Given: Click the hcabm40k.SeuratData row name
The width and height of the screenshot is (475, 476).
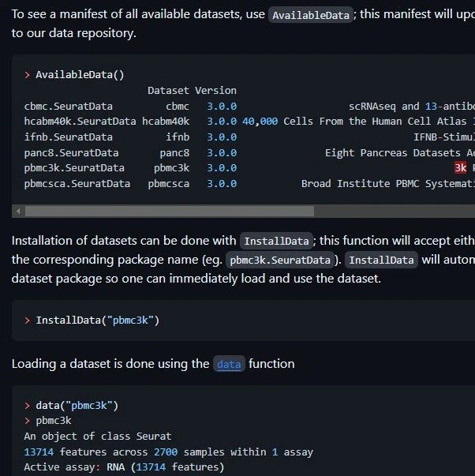Looking at the screenshot, I should [x=80, y=122].
